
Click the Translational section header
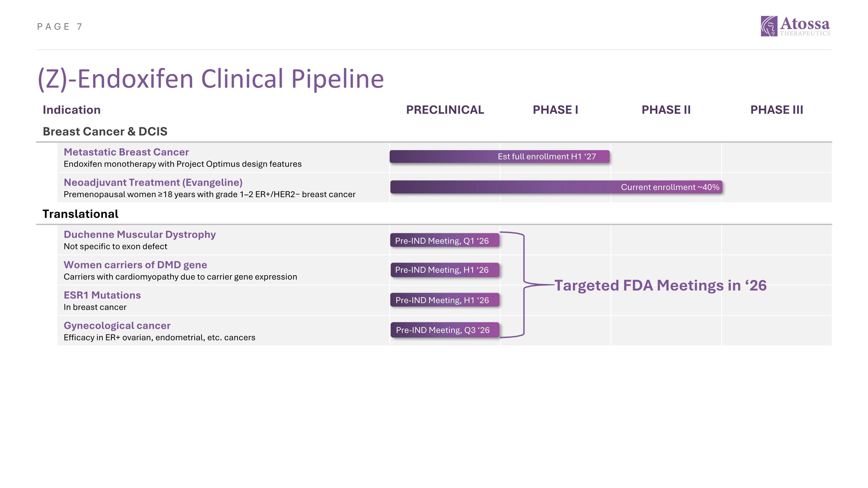point(80,214)
